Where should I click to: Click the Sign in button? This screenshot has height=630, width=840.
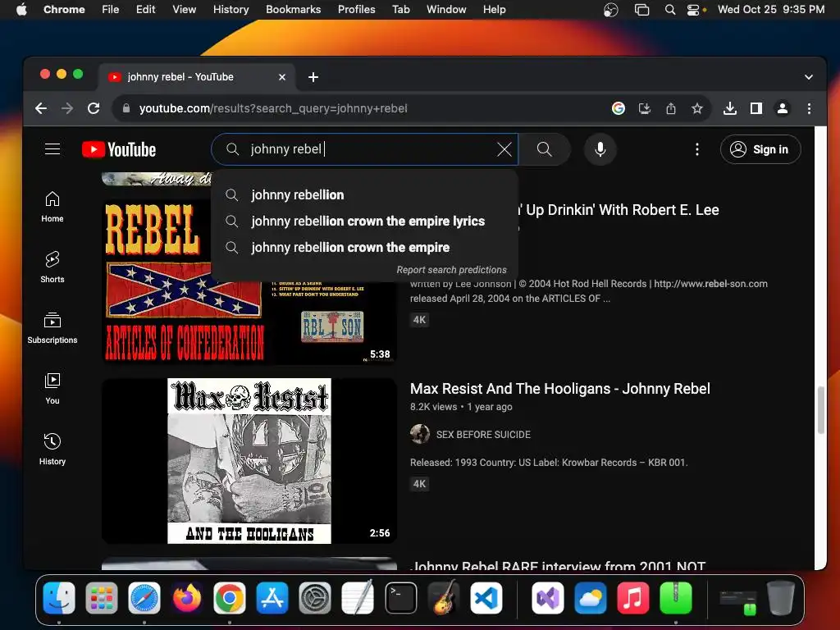[x=760, y=149]
